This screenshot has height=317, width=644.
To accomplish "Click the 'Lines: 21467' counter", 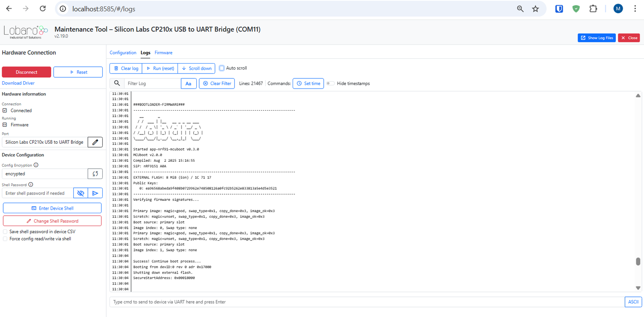I will click(x=251, y=83).
